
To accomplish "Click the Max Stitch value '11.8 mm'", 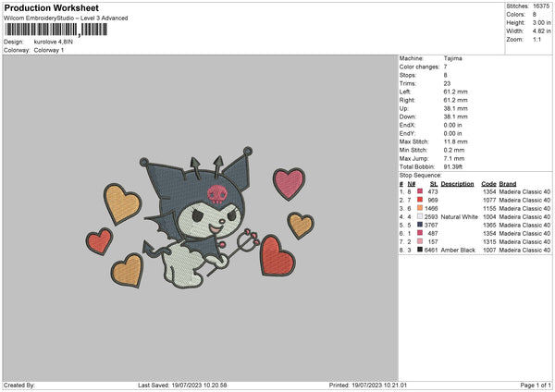I will point(455,141).
